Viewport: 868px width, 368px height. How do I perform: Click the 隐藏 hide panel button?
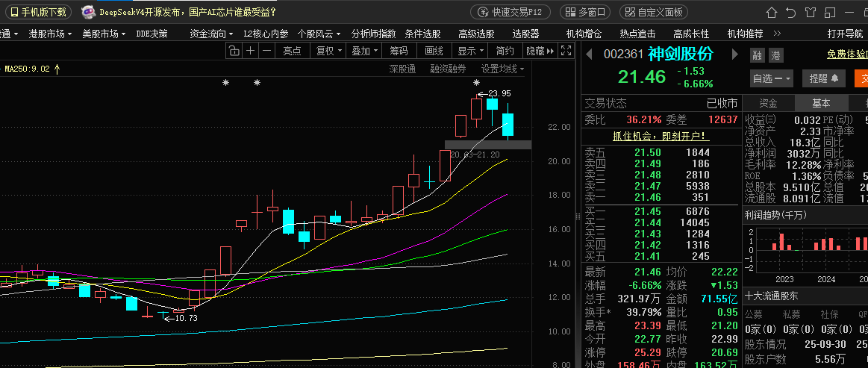click(x=540, y=51)
